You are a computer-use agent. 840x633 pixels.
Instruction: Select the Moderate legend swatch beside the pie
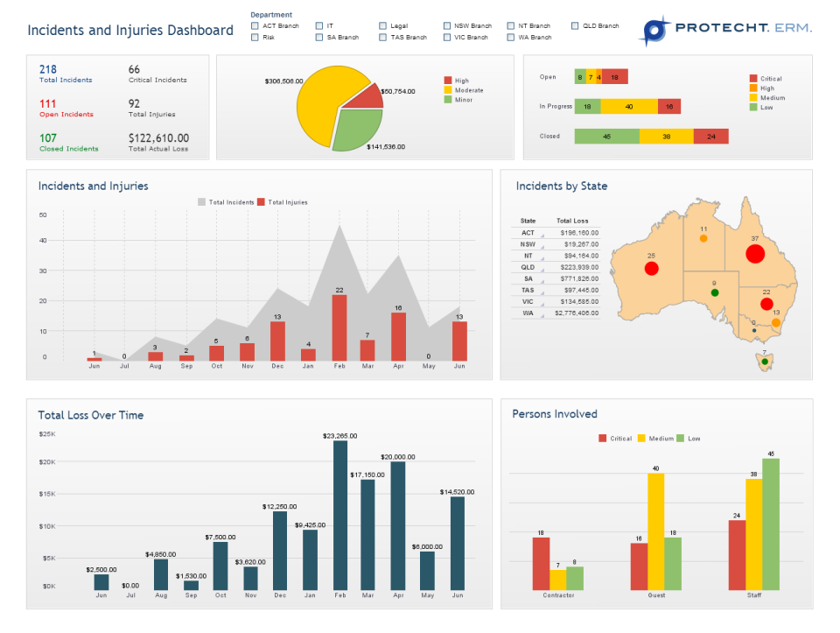point(448,90)
